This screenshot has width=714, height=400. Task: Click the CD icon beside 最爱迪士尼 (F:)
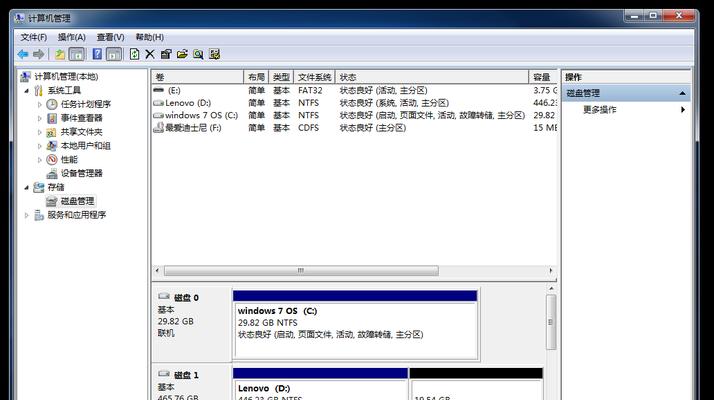point(158,128)
